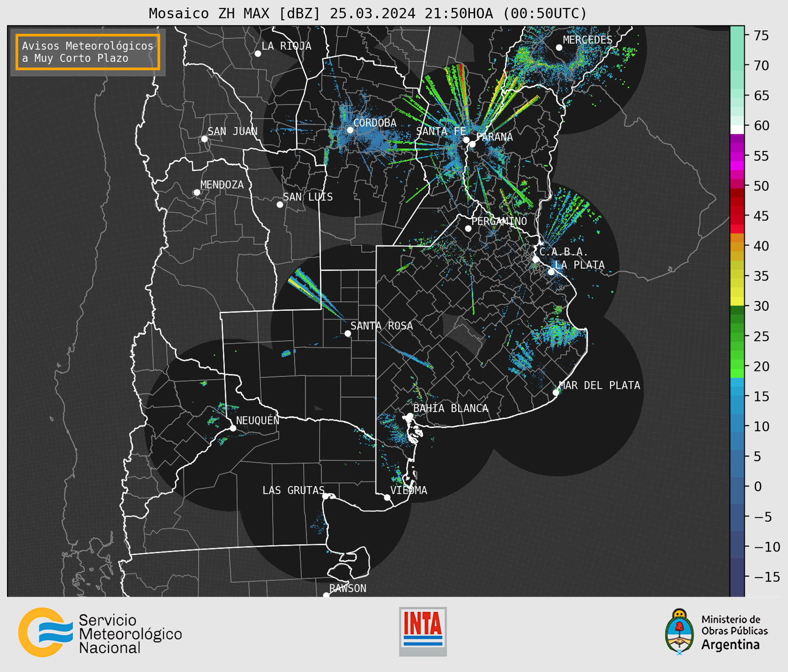Click the Pergamino city marker dot
788x672 pixels.
point(468,229)
